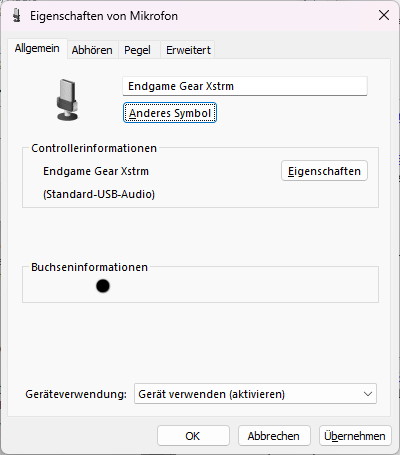Go to the Pegel tab
The height and width of the screenshot is (455, 400).
[137, 50]
